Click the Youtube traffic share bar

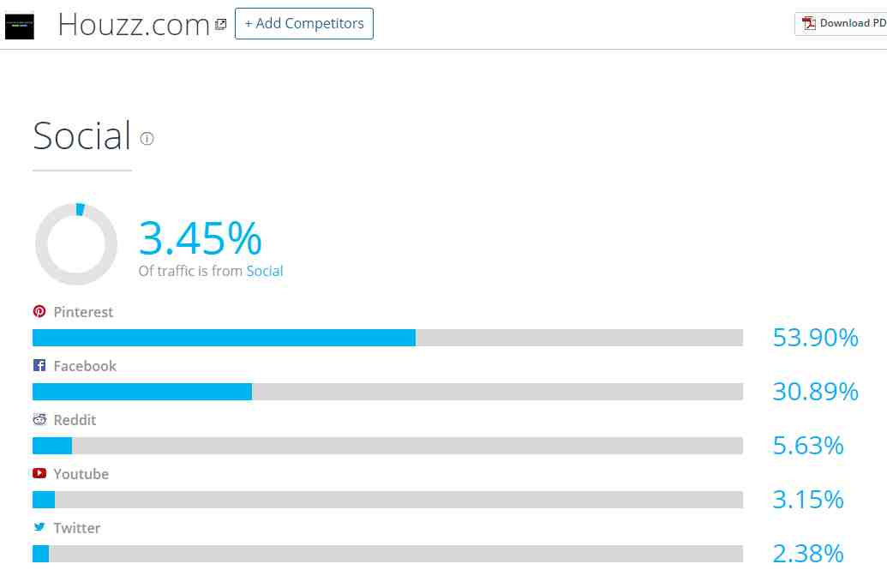click(x=387, y=500)
